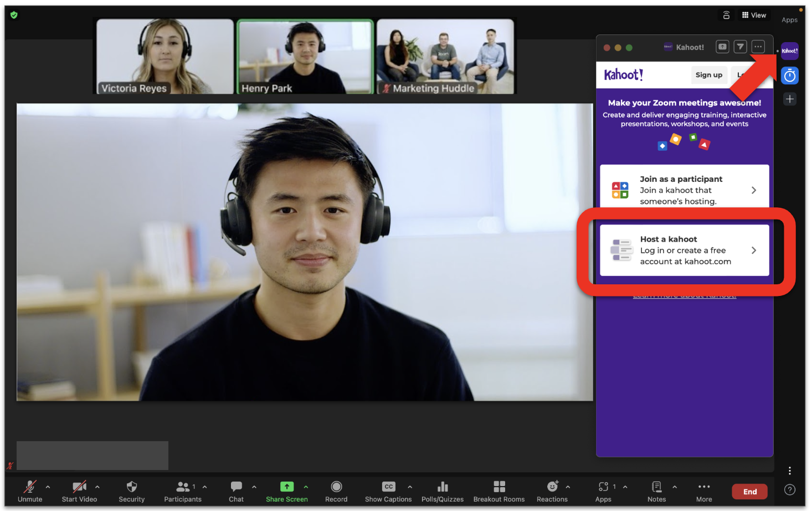Expand participants options arrow
The width and height of the screenshot is (812, 511).
tap(205, 487)
